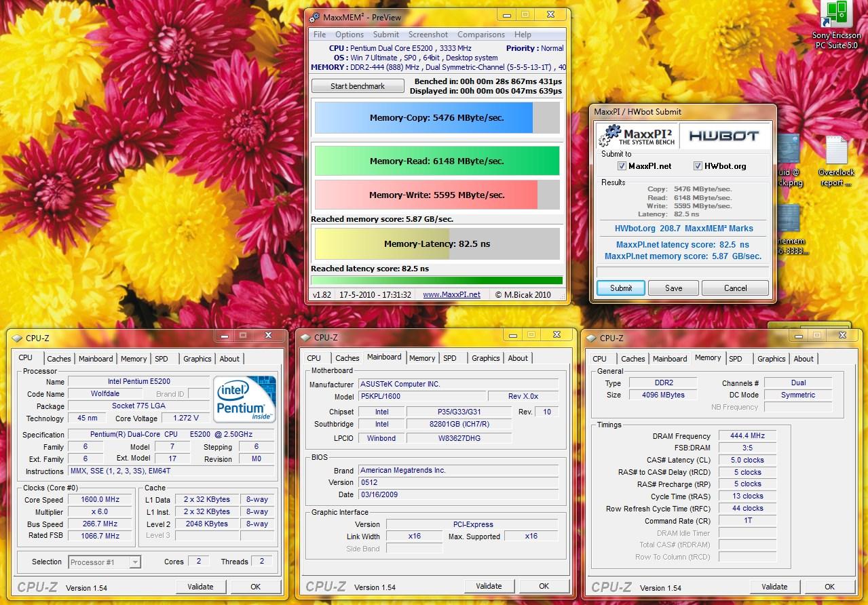Click the FSB:DRAM 3:5 value
Viewport: 868px width, 605px height.
click(747, 448)
